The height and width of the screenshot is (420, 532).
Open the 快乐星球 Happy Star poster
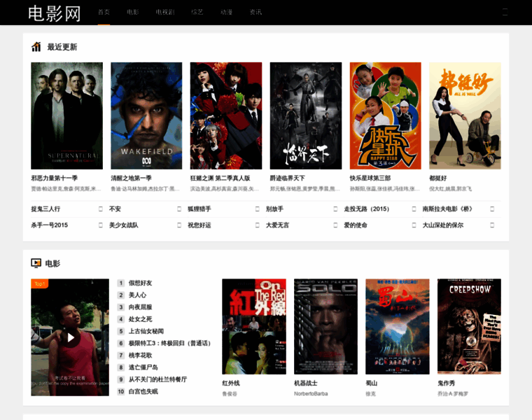click(x=386, y=115)
